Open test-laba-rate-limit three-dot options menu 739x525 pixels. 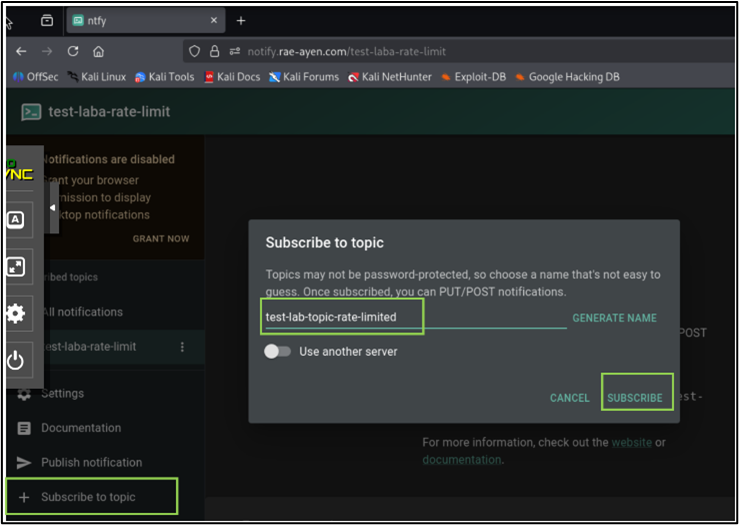coord(182,347)
